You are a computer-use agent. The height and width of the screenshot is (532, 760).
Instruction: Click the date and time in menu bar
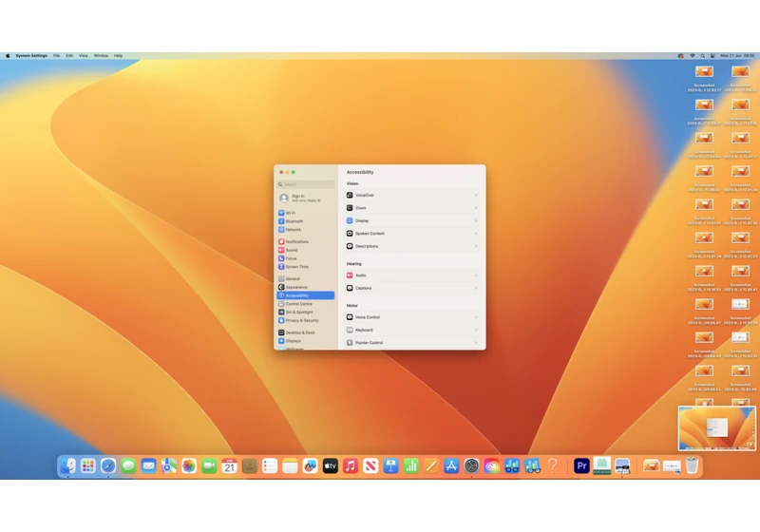coord(737,56)
